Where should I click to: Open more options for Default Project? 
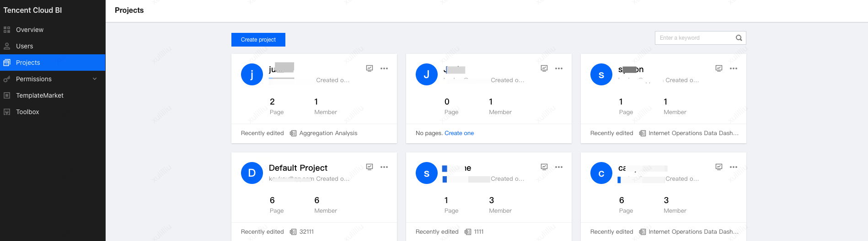point(384,167)
